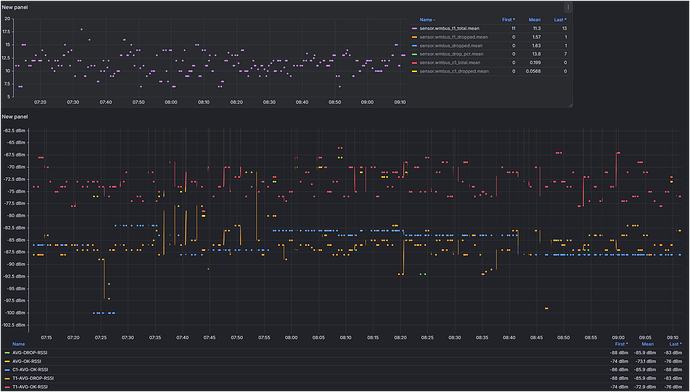Click the 08:45 label on RSSI chart axis

pos(536,337)
